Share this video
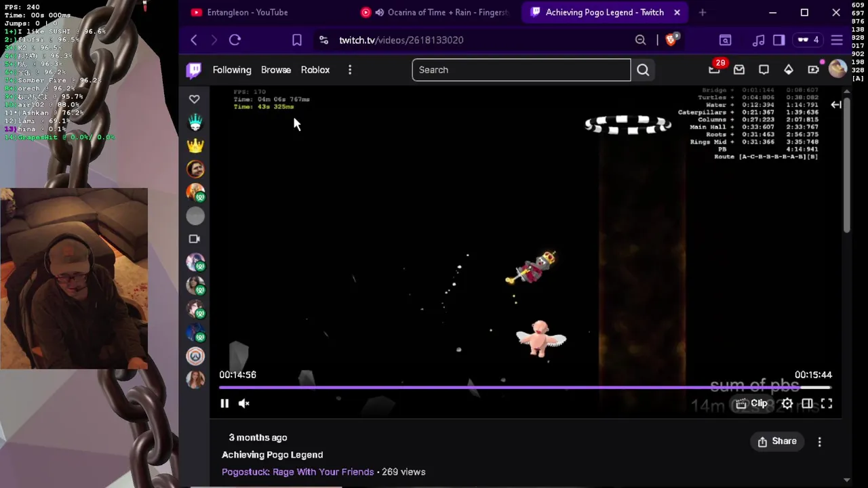 (777, 441)
